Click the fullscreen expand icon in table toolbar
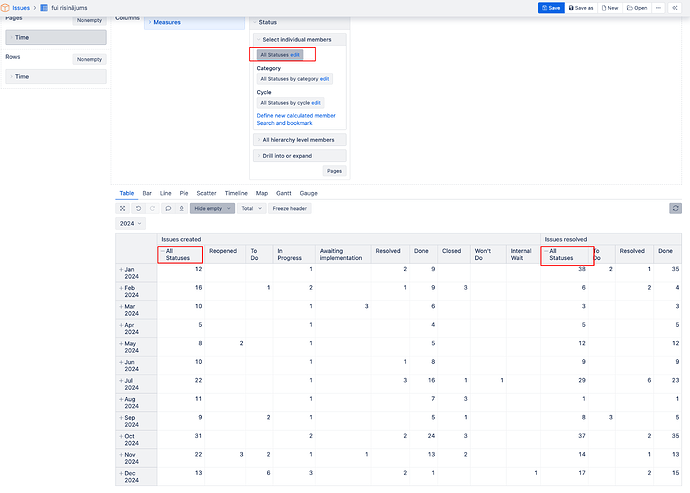The height and width of the screenshot is (493, 690). pyautogui.click(x=123, y=208)
